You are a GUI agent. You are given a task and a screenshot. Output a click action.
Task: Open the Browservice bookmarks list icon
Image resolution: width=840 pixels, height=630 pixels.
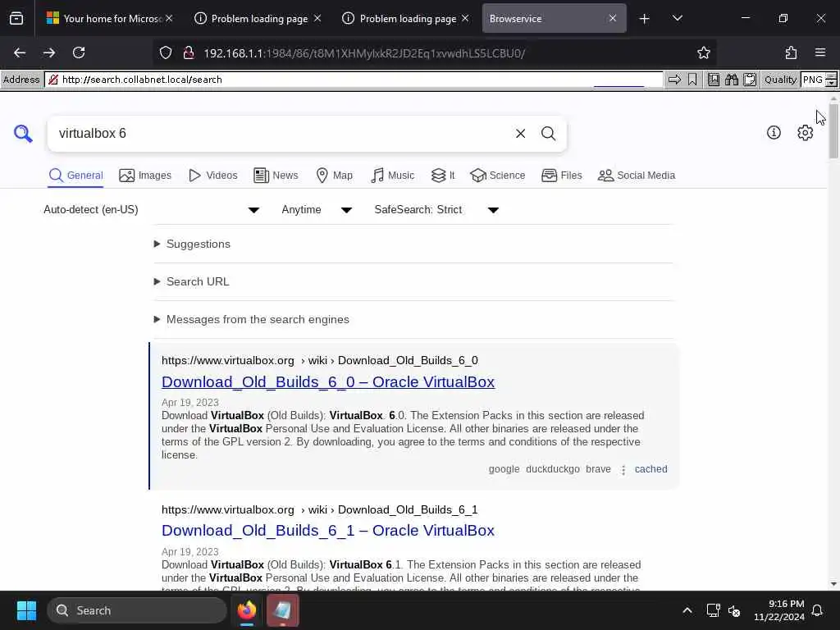point(714,80)
